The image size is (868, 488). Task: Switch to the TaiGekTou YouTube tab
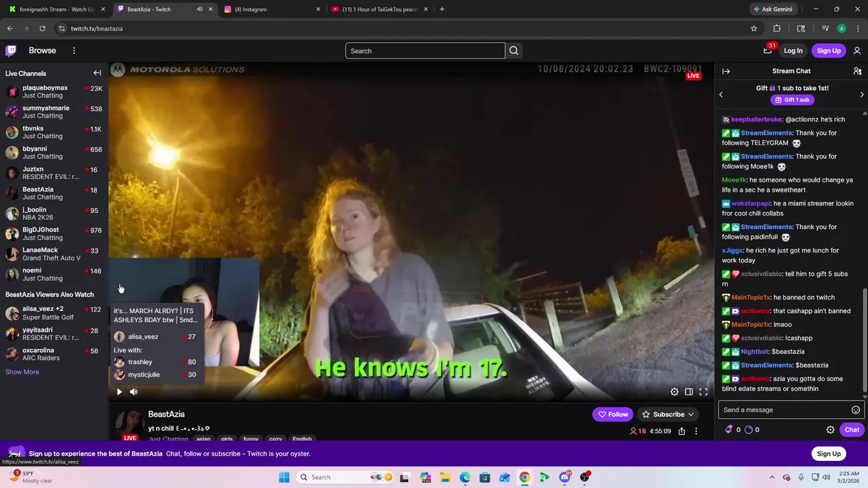379,9
